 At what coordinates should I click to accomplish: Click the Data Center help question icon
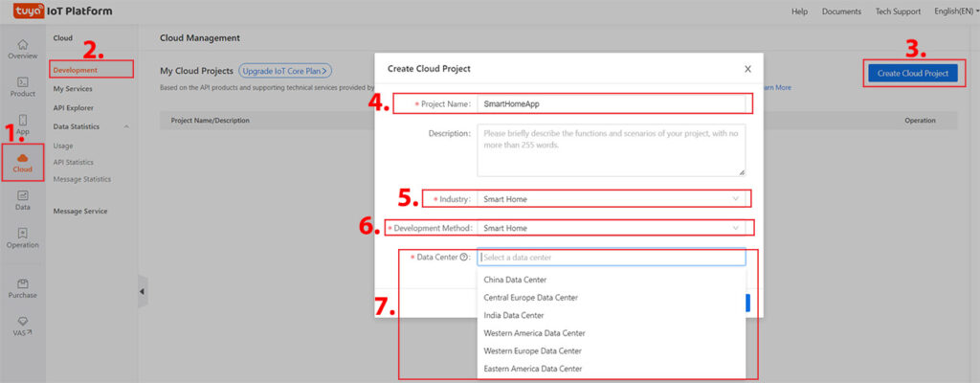click(464, 258)
